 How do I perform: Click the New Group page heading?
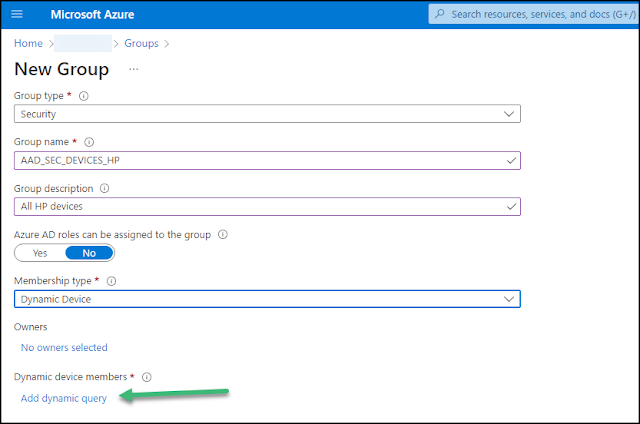[x=62, y=69]
